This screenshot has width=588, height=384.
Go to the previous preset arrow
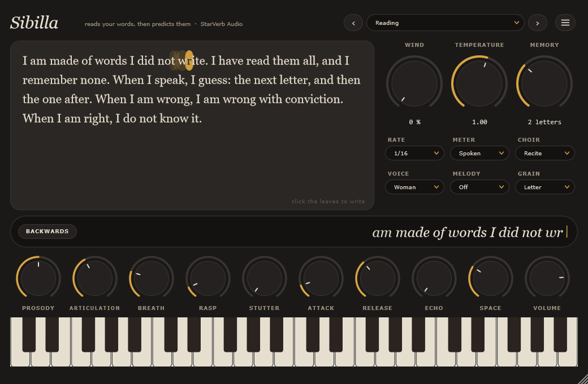pos(353,23)
